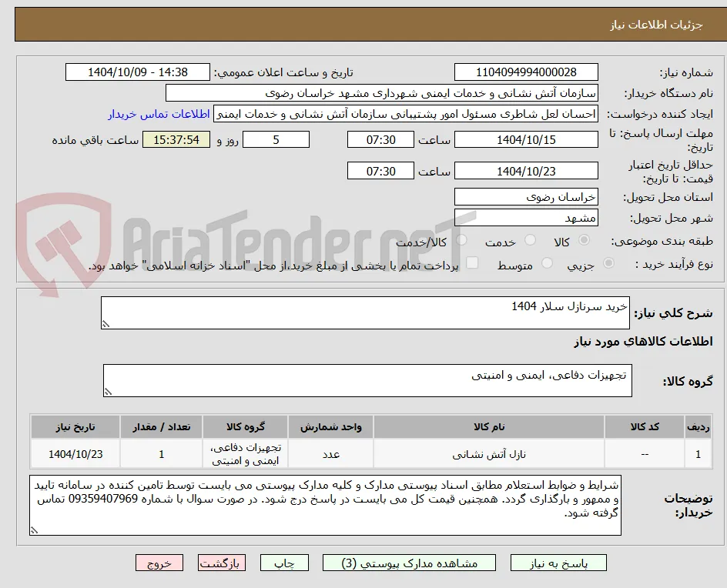
Task: Click the چاپ print button
Action: pos(284,563)
